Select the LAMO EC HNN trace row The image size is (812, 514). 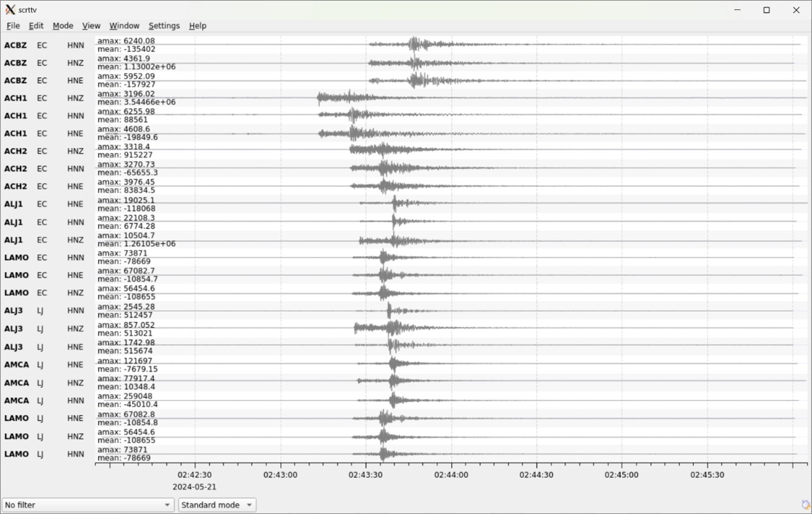click(x=405, y=257)
